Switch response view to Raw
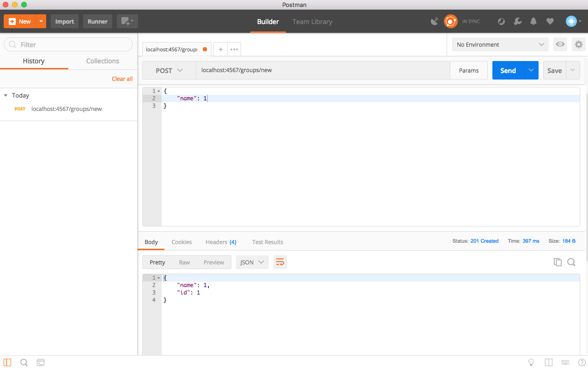Viewport: 588px width, 368px height. click(x=184, y=262)
